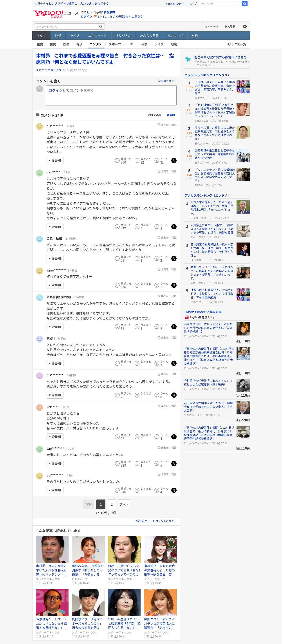Expand 返信0件 under wpm******** comment
282x644 pixels.
click(55, 285)
